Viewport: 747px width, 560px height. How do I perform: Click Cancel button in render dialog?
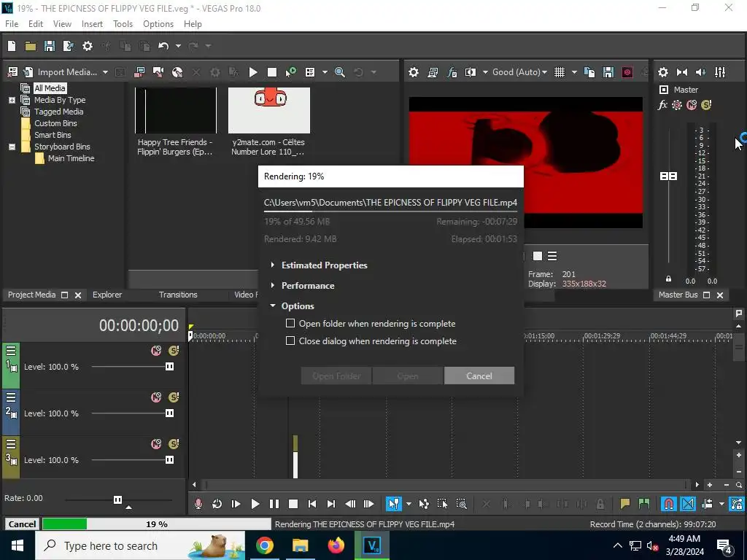(479, 376)
